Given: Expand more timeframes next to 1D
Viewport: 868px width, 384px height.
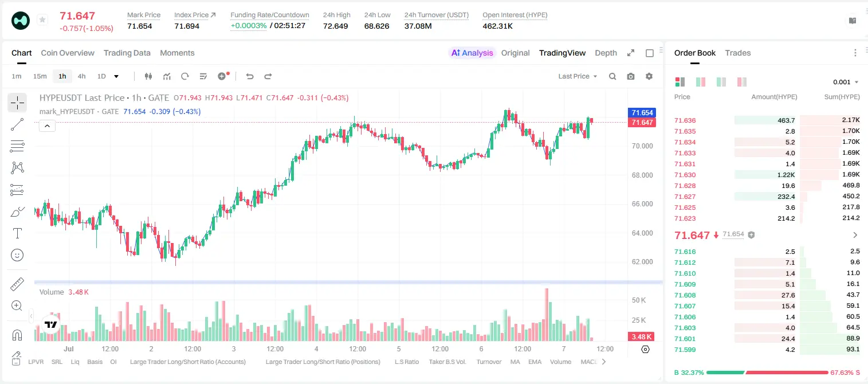Looking at the screenshot, I should (116, 76).
